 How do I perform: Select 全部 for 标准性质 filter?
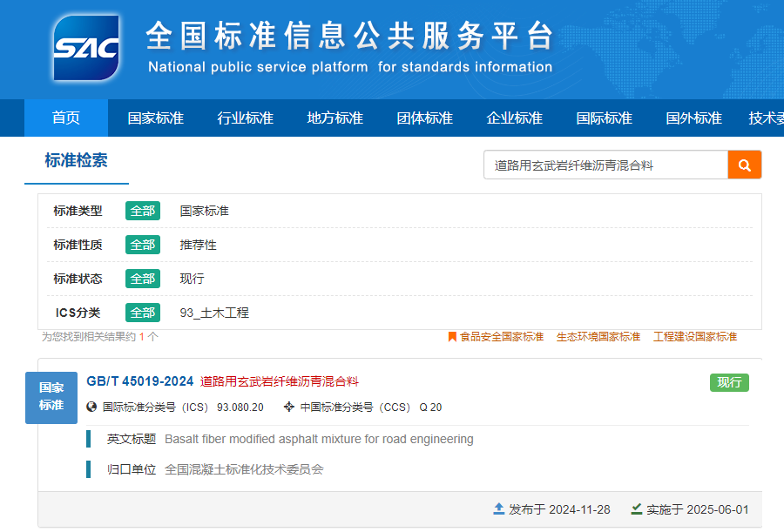[143, 245]
